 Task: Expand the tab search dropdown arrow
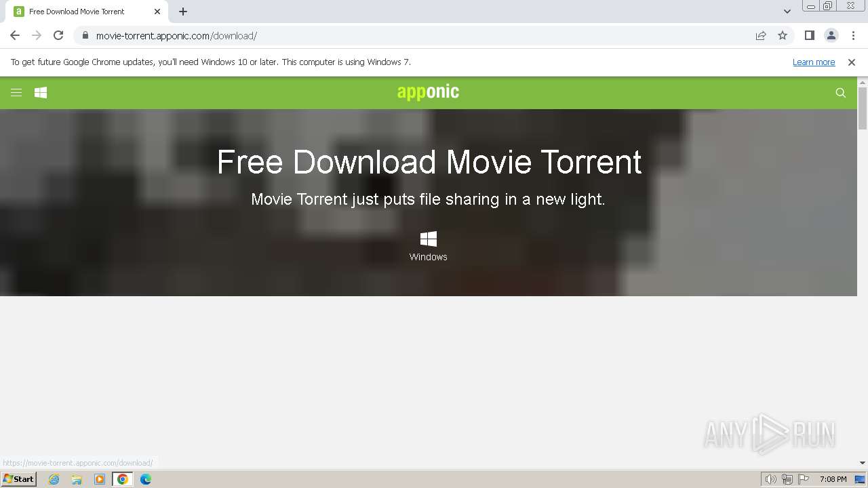tap(787, 12)
